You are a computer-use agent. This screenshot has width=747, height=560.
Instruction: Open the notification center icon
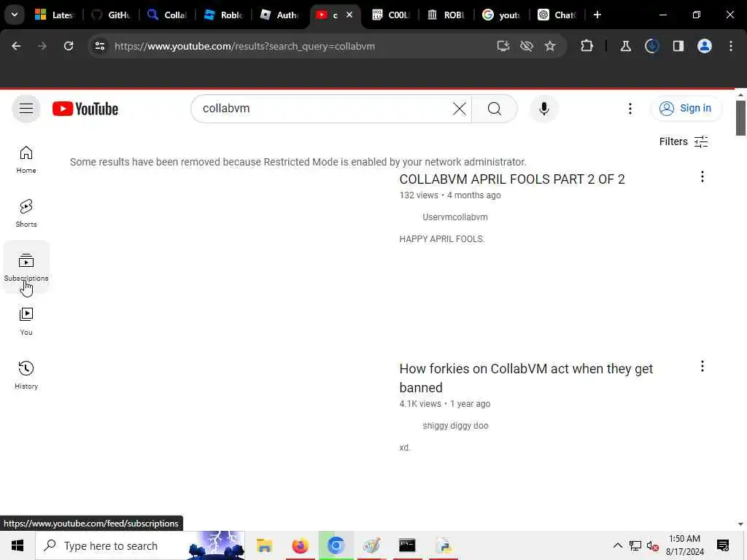(723, 545)
